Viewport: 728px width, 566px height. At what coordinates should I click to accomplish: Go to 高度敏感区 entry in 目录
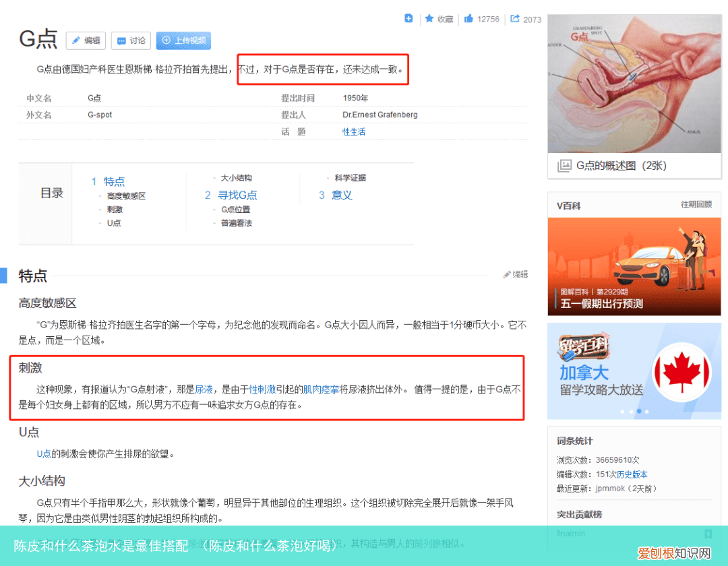click(126, 196)
